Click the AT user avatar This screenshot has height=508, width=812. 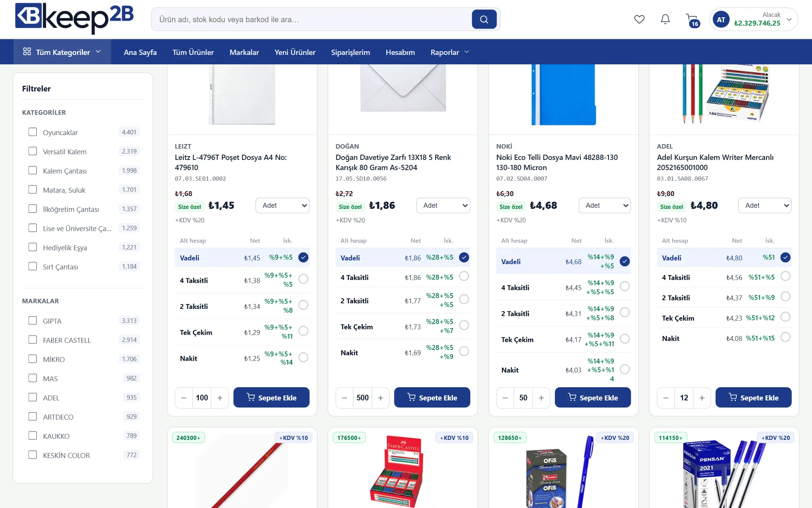[x=721, y=20]
